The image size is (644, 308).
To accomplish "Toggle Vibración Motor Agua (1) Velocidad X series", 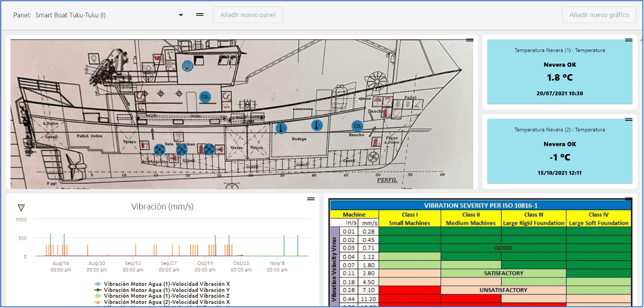I will click(x=167, y=284).
